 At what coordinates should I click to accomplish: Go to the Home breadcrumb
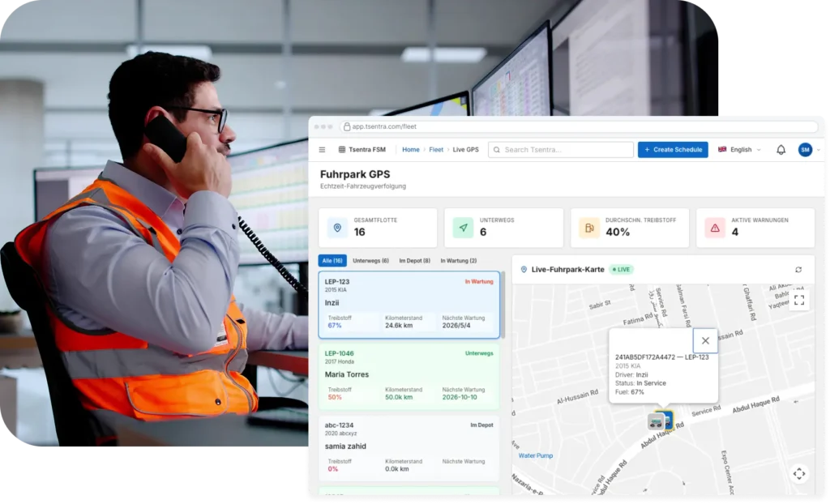pos(411,150)
